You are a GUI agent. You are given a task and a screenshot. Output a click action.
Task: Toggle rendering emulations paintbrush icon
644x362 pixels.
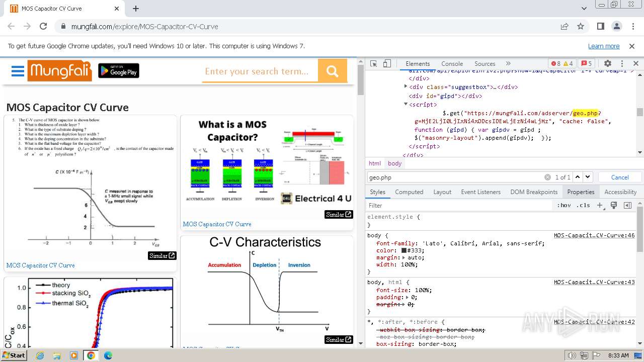coord(614,205)
